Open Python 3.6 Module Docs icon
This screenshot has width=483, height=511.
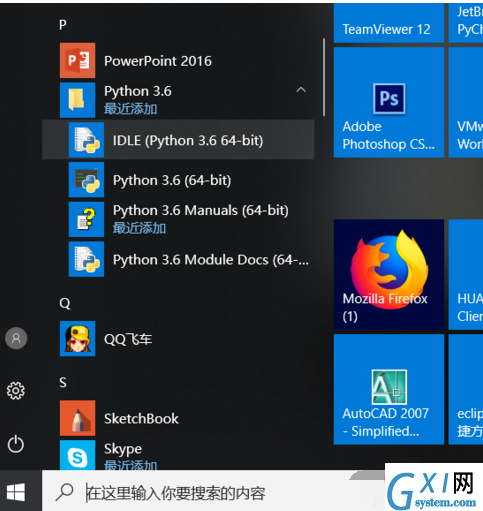(86, 259)
